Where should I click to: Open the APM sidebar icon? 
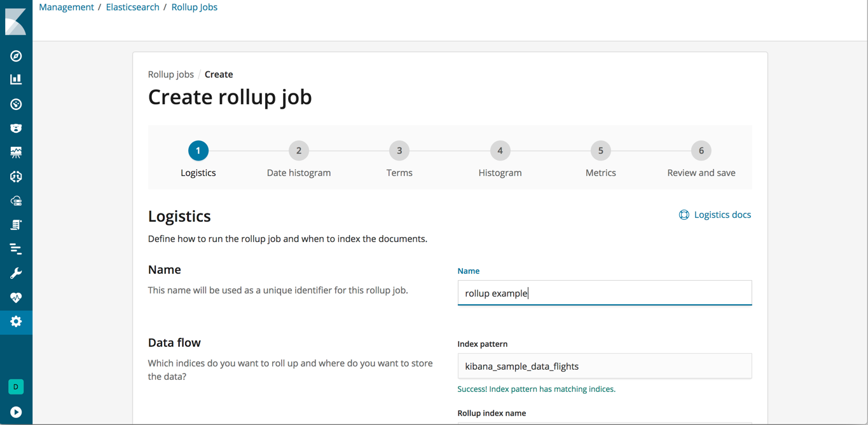point(15,248)
